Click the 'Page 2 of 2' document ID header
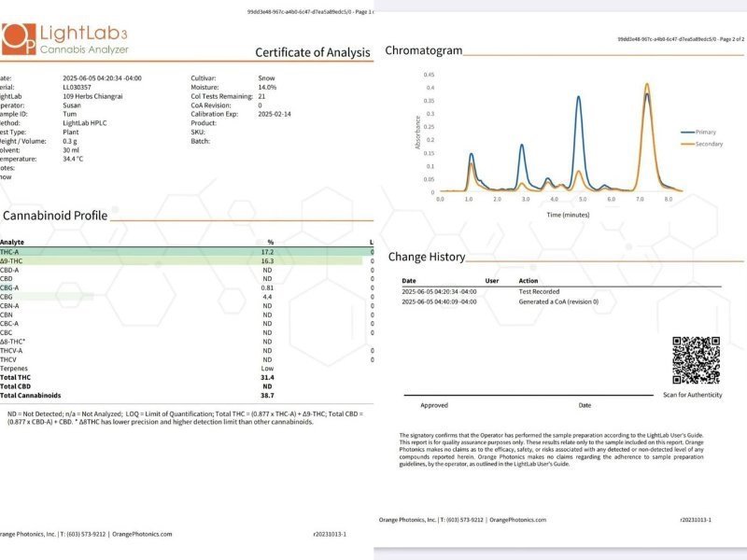This screenshot has width=747, height=560. click(681, 39)
